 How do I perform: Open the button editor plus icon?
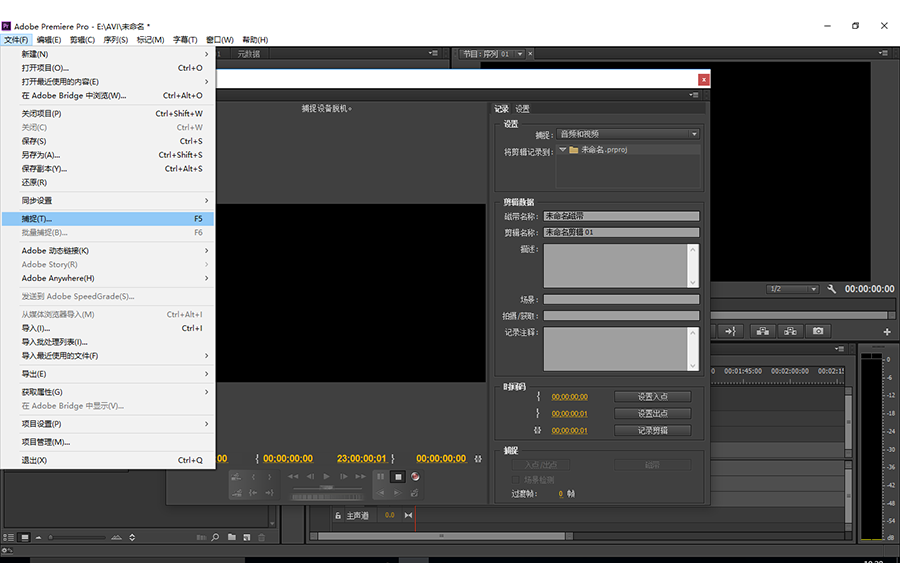click(887, 332)
